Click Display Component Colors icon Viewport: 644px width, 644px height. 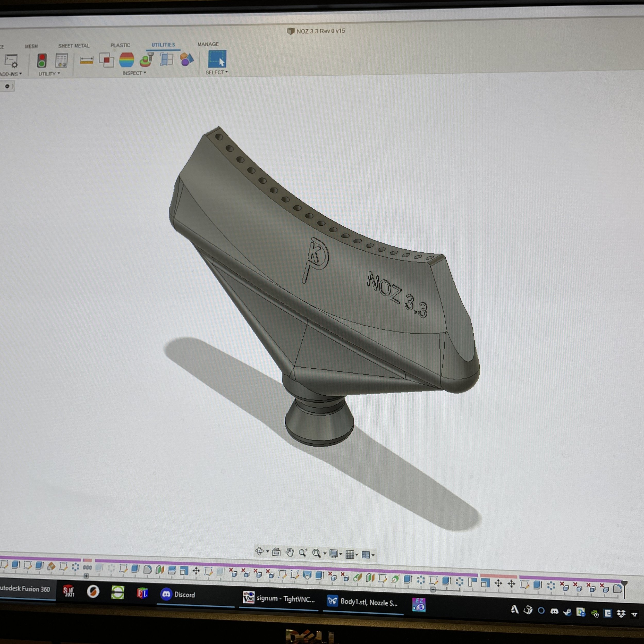pos(187,60)
